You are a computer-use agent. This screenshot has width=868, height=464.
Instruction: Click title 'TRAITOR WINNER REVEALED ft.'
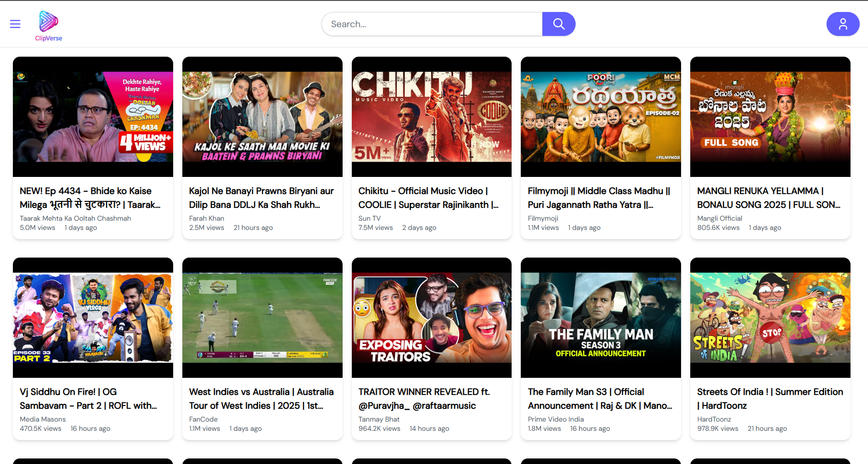tap(424, 399)
